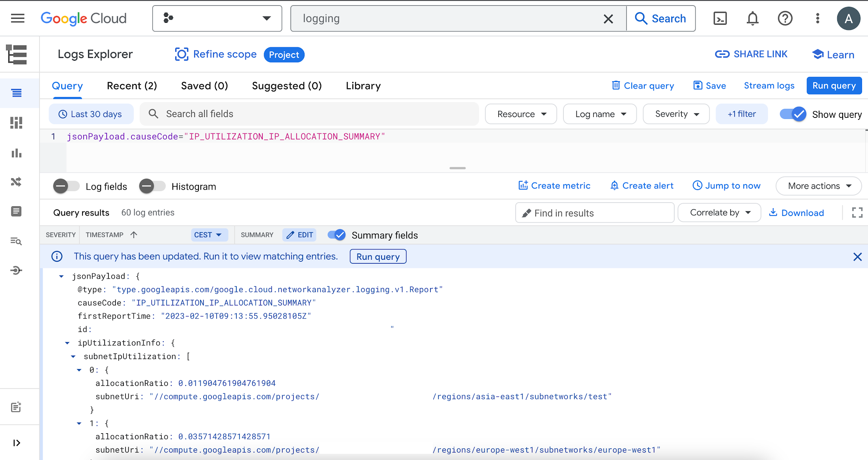This screenshot has width=868, height=460.
Task: Click Clear query
Action: point(643,86)
